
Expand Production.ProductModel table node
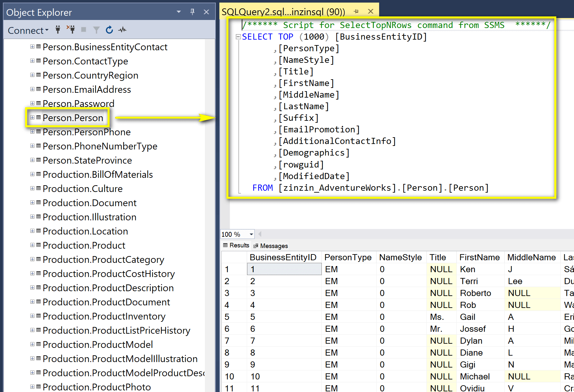coord(32,344)
